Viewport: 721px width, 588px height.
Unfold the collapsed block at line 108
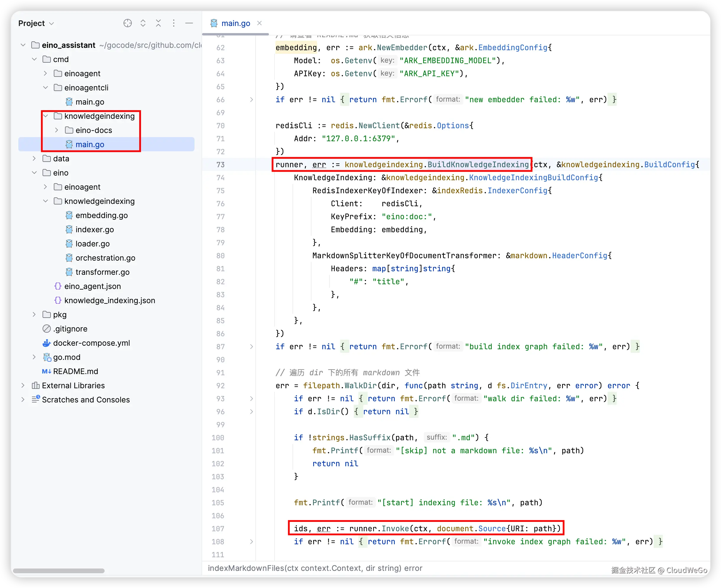(251, 542)
